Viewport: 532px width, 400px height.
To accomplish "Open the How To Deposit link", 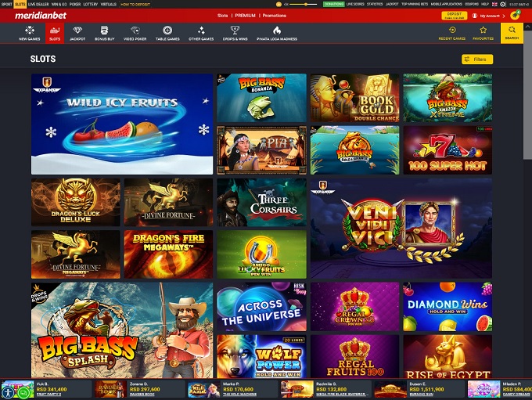I will pyautogui.click(x=134, y=4).
